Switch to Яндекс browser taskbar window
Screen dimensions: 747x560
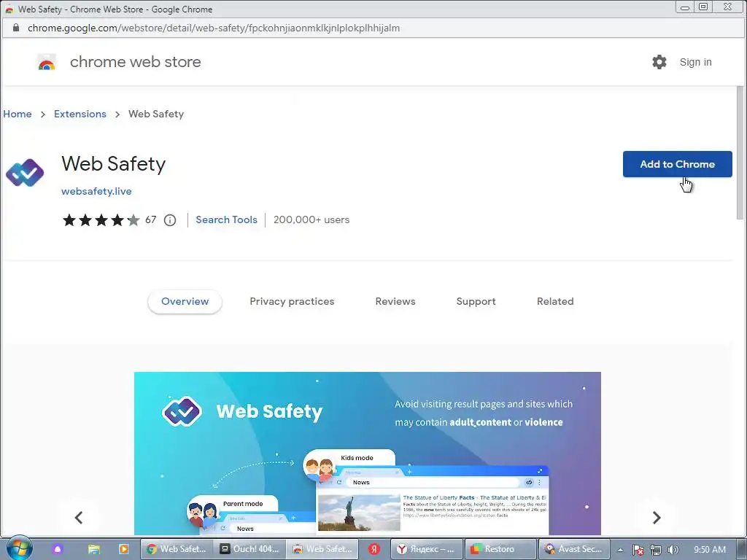pyautogui.click(x=426, y=549)
